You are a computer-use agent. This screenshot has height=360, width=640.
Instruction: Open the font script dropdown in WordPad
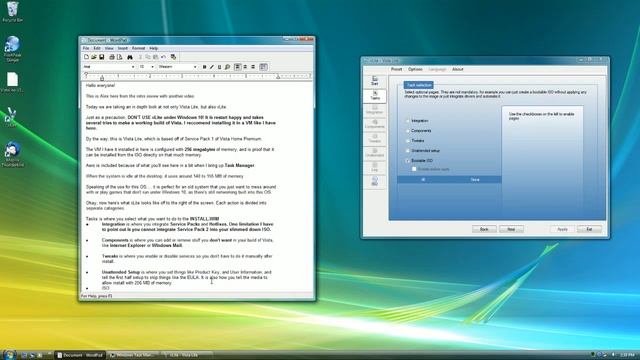195,67
